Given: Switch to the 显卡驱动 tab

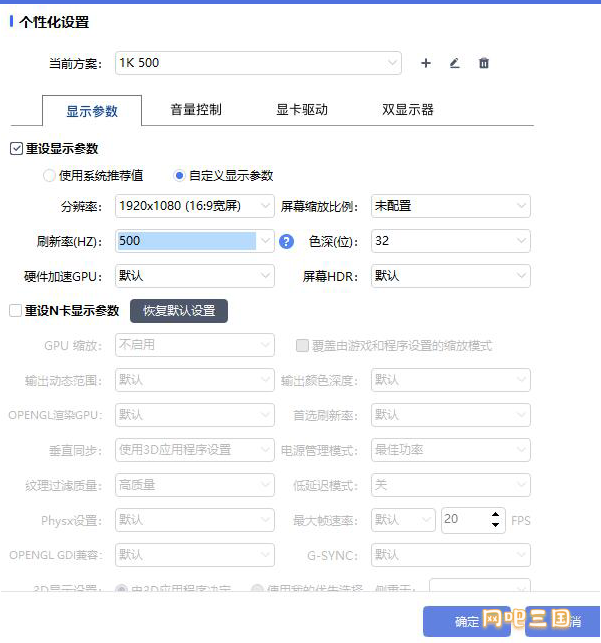Looking at the screenshot, I should (x=302, y=109).
